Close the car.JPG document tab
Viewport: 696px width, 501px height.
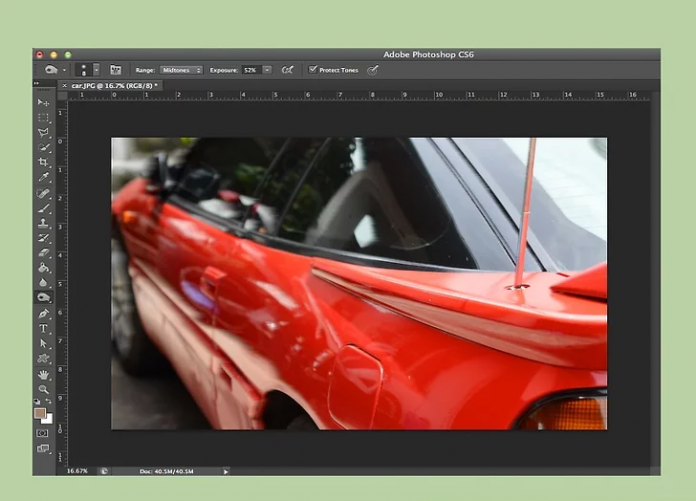click(x=65, y=86)
